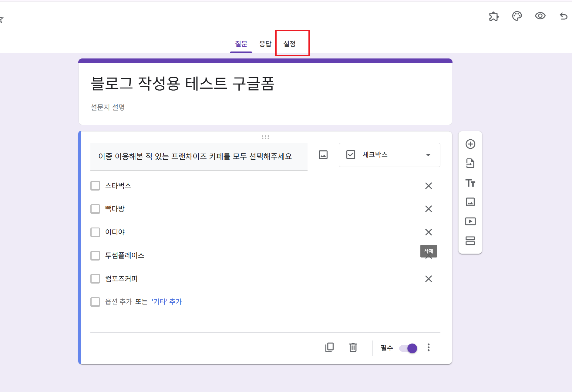Click the 필수 label
The width and height of the screenshot is (572, 392).
pos(387,348)
